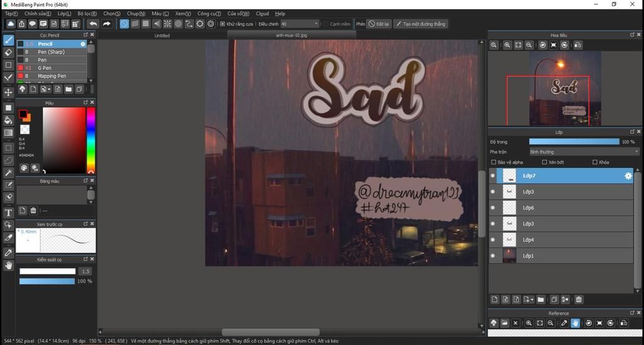Open Lớp7 layer settings gear
The image size is (644, 345).
click(628, 176)
